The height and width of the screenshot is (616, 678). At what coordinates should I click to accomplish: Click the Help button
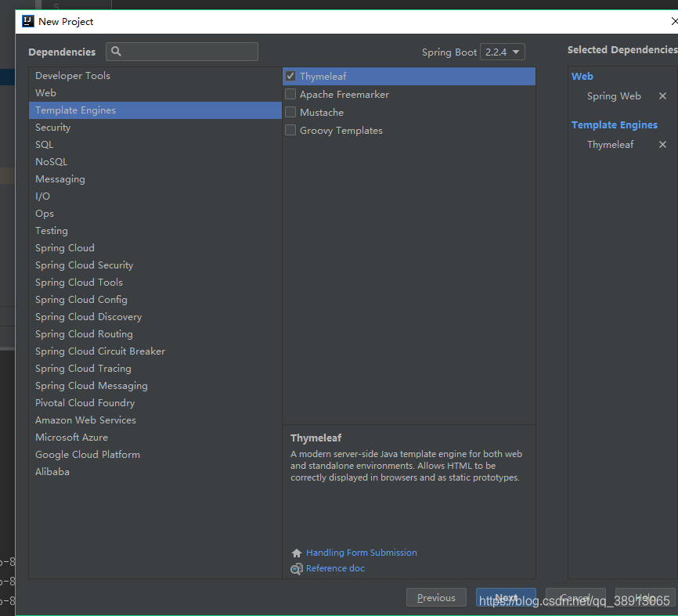645,597
